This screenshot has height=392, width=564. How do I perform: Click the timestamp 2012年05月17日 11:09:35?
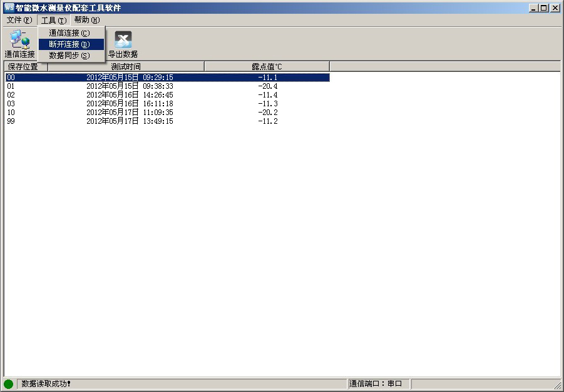point(130,112)
